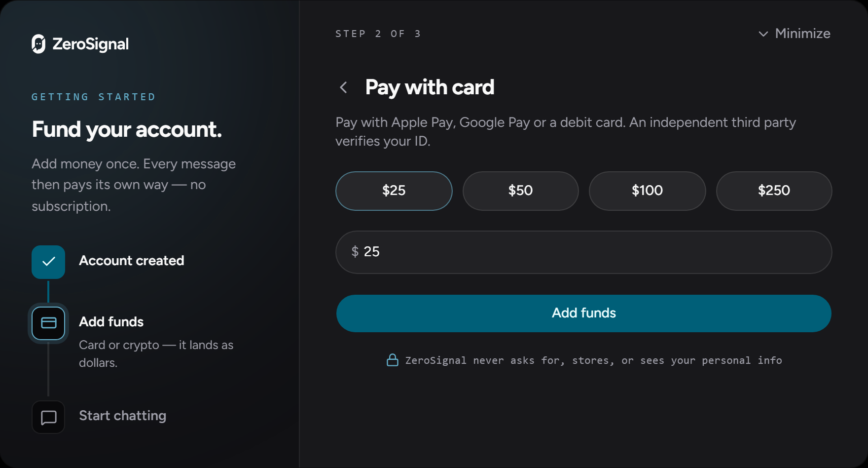The height and width of the screenshot is (468, 868).
Task: Open the Account created step
Action: click(132, 261)
